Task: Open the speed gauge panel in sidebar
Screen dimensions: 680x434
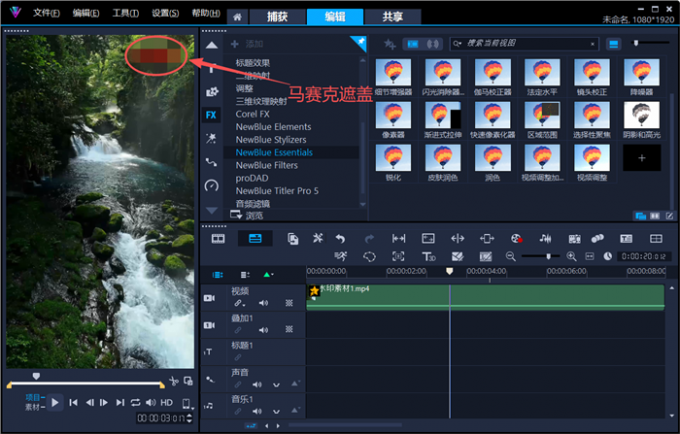Action: pos(211,186)
